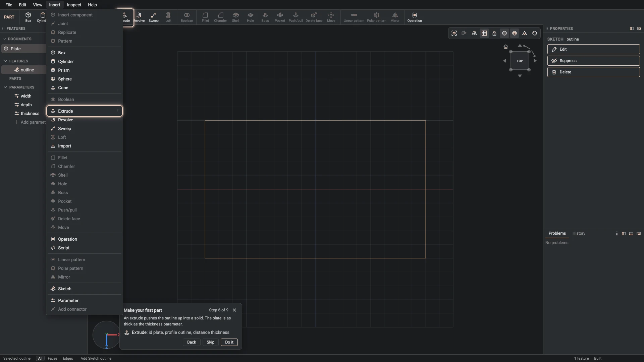Click the Edit button in Properties

(x=593, y=49)
